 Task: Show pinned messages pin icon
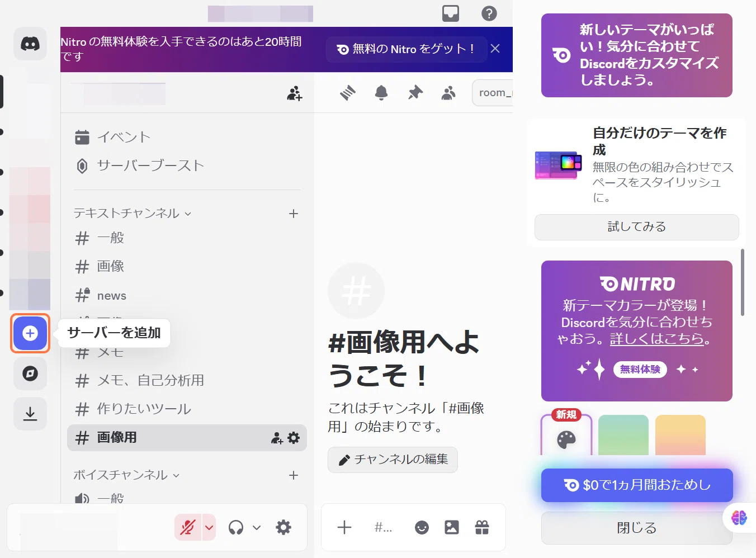pos(415,93)
